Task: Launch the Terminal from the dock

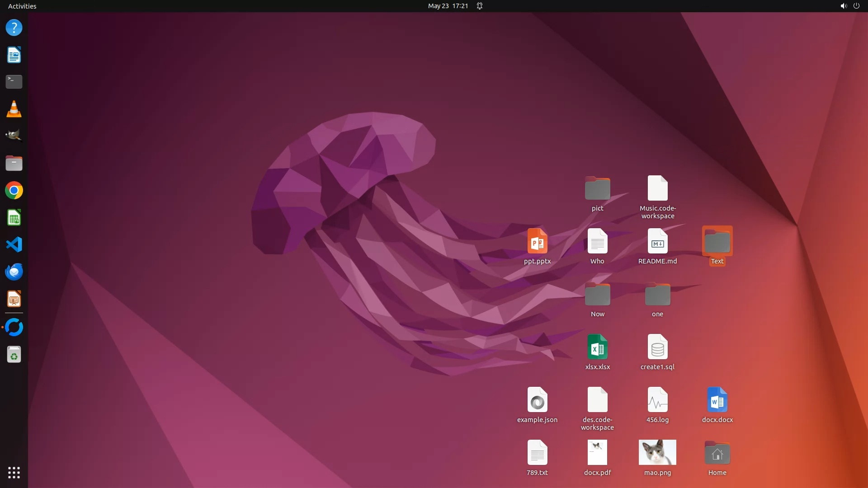Action: point(14,82)
